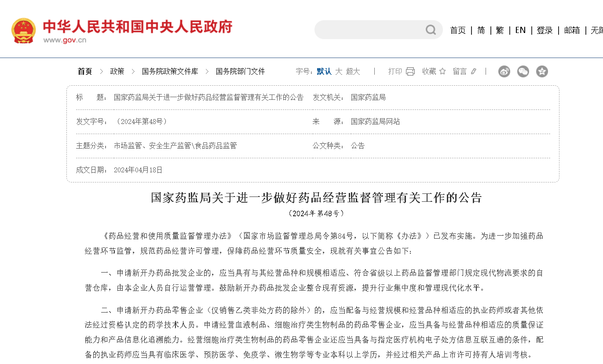Switch to simplified Chinese 简
This screenshot has width=603, height=364.
tap(481, 30)
